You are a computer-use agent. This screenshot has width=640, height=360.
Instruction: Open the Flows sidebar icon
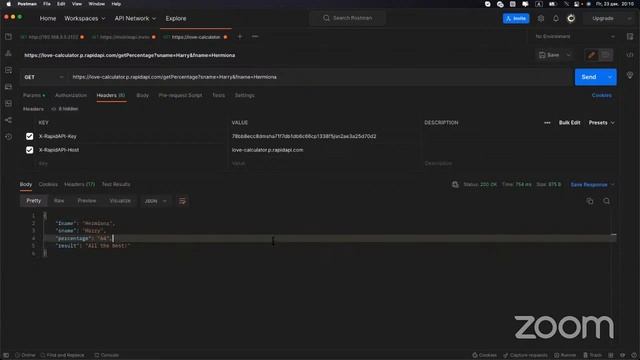point(8,120)
